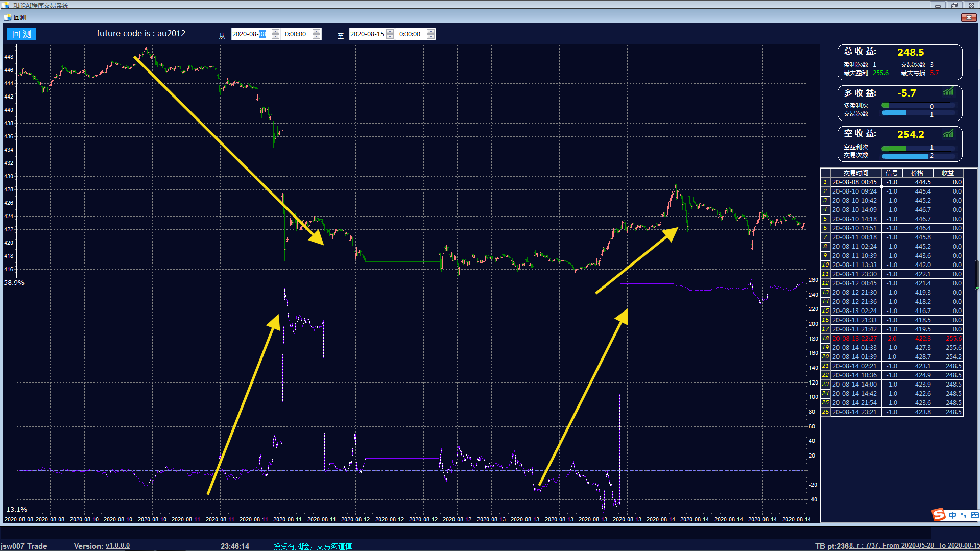Restore down the main trading system window
This screenshot has width=980, height=551.
[954, 5]
